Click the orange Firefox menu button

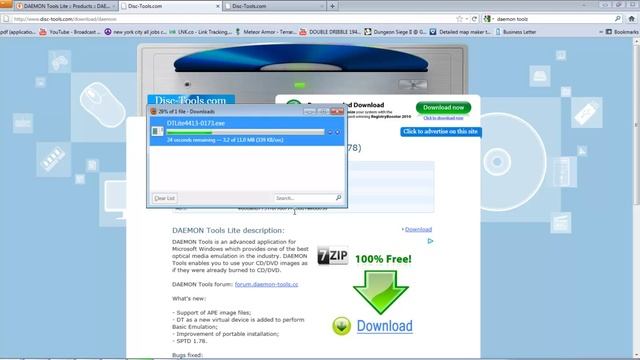[x=6, y=4]
